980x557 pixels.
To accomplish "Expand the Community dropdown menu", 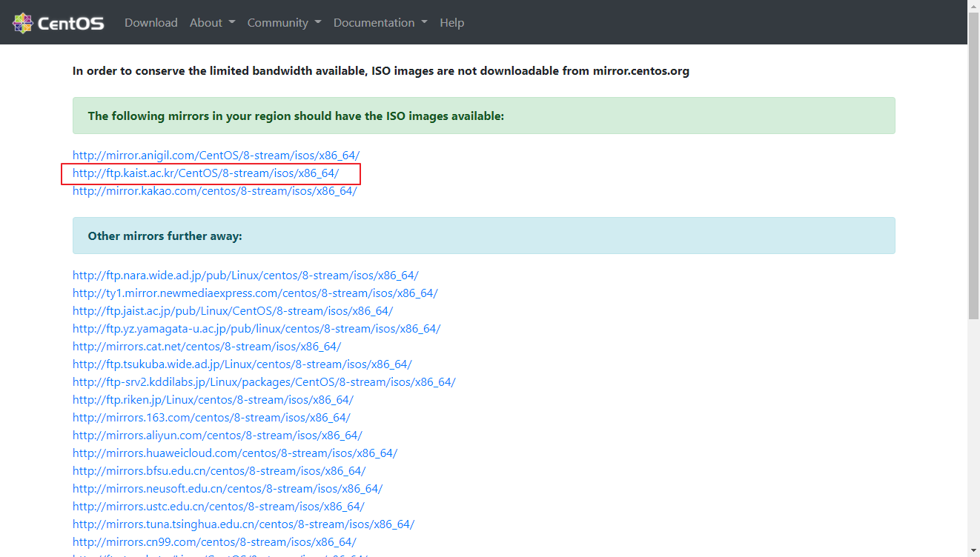I will click(284, 23).
